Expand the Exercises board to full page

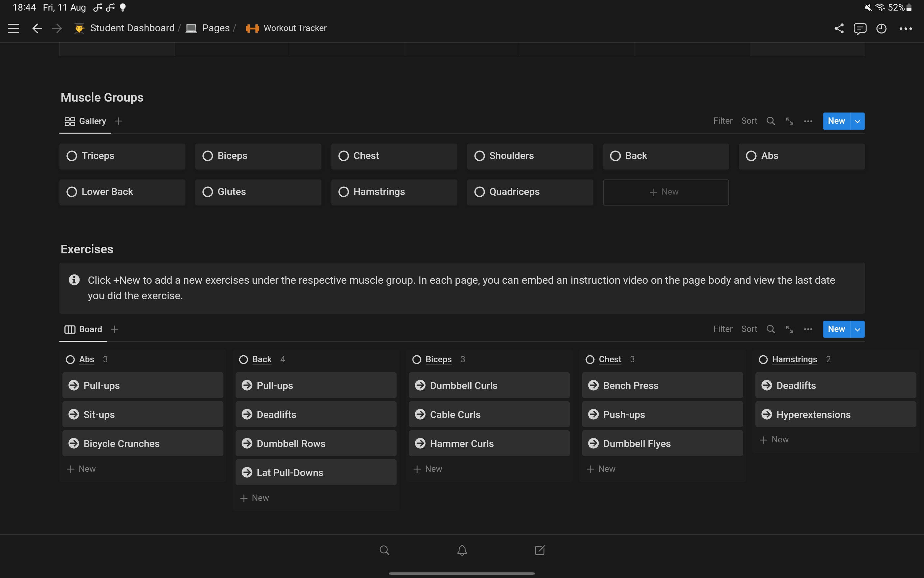[x=789, y=329]
